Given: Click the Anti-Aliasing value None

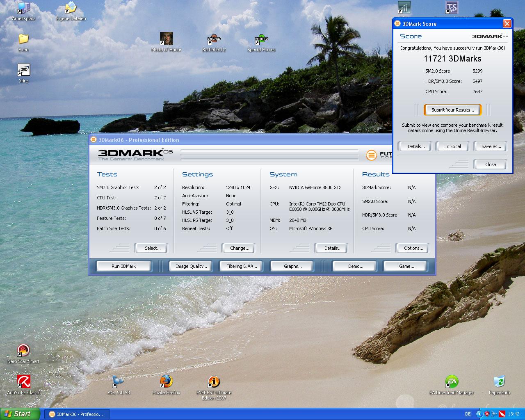Looking at the screenshot, I should 231,196.
